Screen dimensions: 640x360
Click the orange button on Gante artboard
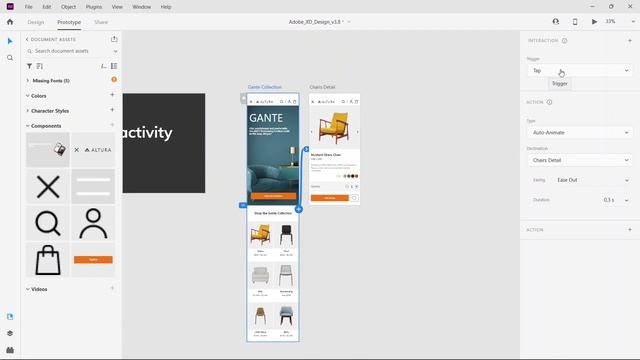click(273, 196)
